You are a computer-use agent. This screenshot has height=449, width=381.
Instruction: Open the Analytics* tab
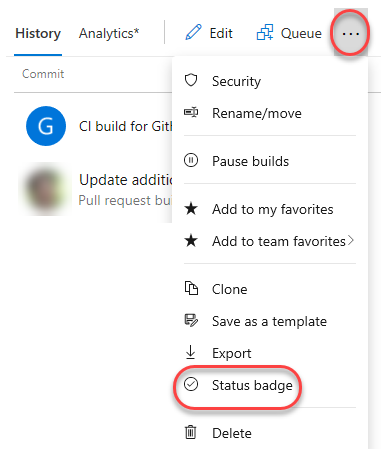point(109,33)
